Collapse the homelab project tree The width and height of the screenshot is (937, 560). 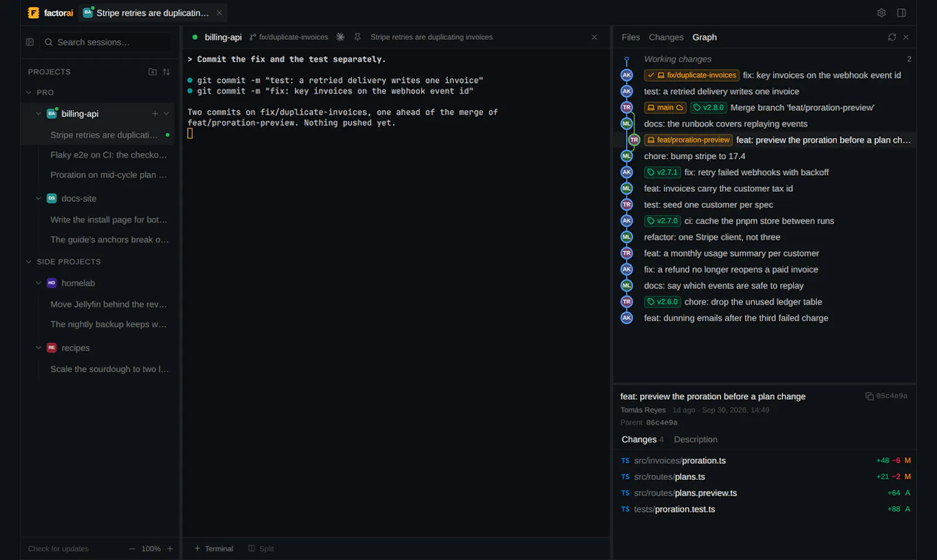[39, 283]
